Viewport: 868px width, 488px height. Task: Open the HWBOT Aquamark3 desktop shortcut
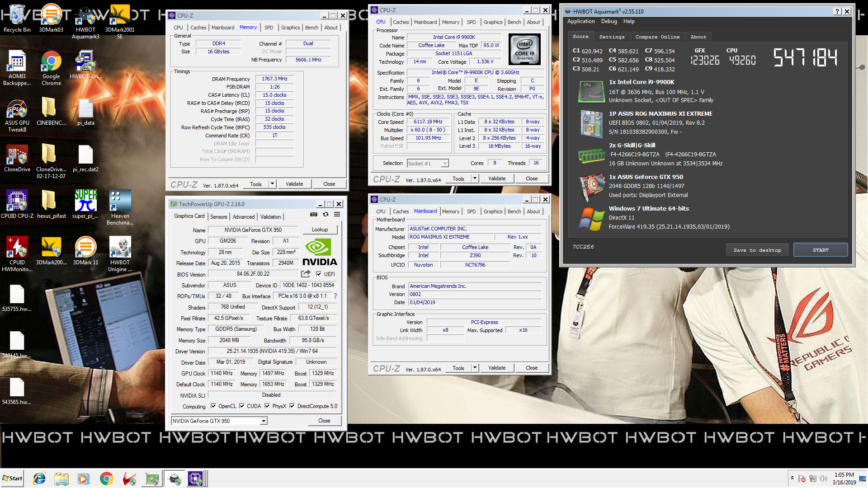pyautogui.click(x=85, y=22)
